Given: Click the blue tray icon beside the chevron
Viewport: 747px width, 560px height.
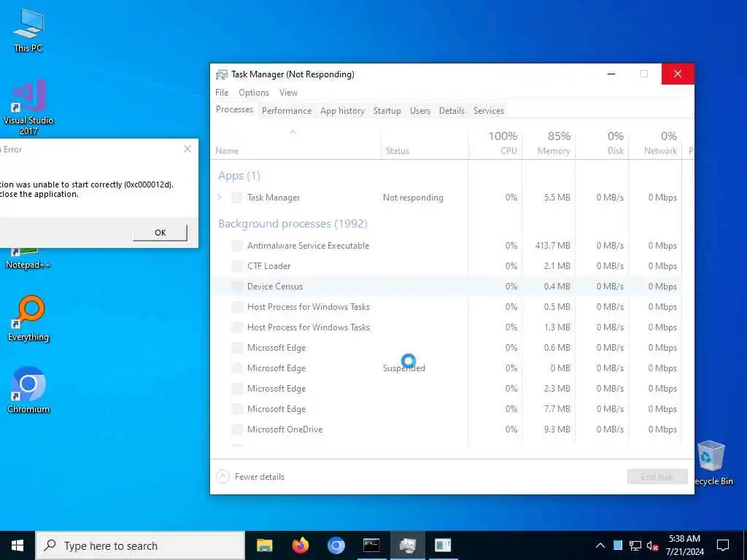Looking at the screenshot, I should [618, 545].
